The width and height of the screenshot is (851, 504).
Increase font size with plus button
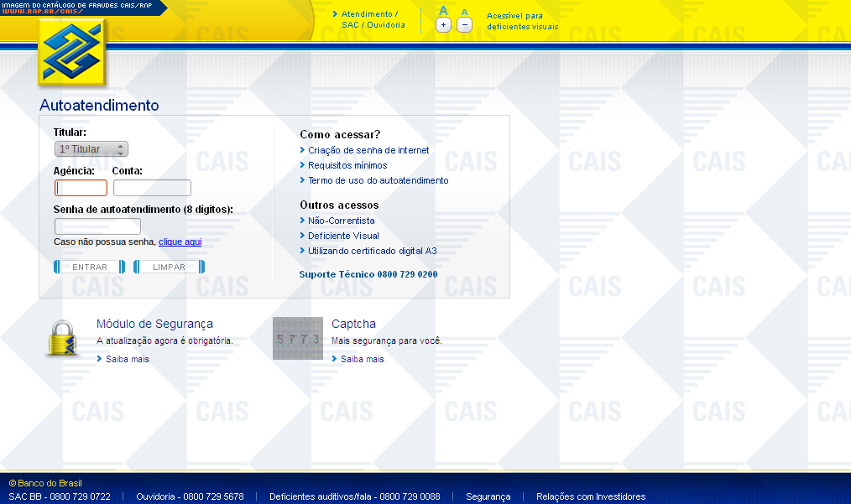(x=444, y=25)
